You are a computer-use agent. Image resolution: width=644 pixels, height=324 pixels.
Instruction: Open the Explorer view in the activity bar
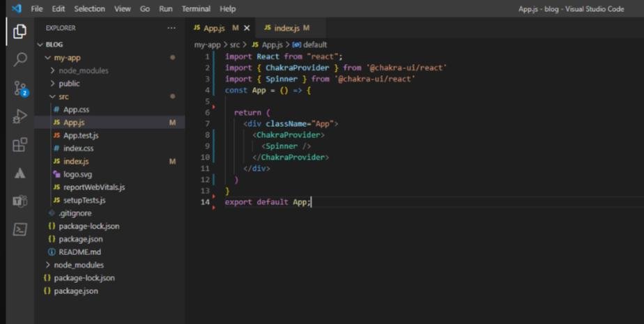point(20,31)
